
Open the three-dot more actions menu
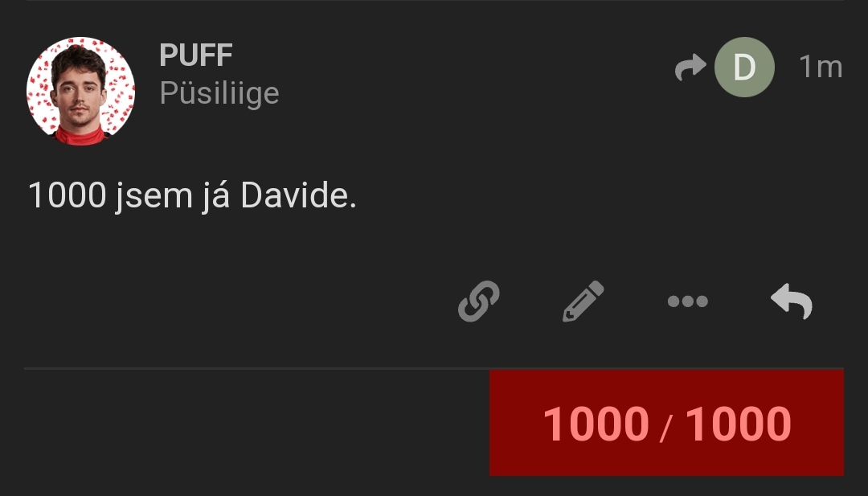tap(687, 301)
